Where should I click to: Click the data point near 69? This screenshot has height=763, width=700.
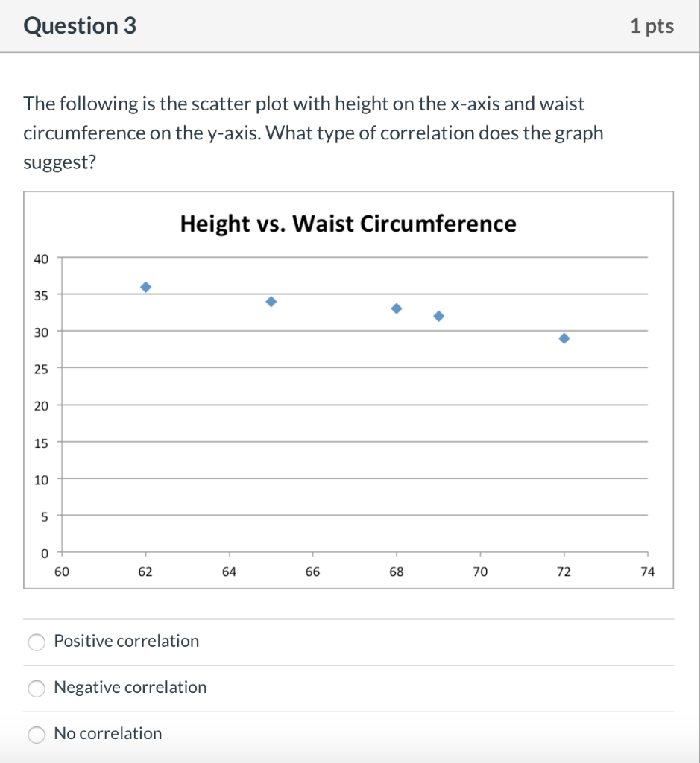[438, 316]
